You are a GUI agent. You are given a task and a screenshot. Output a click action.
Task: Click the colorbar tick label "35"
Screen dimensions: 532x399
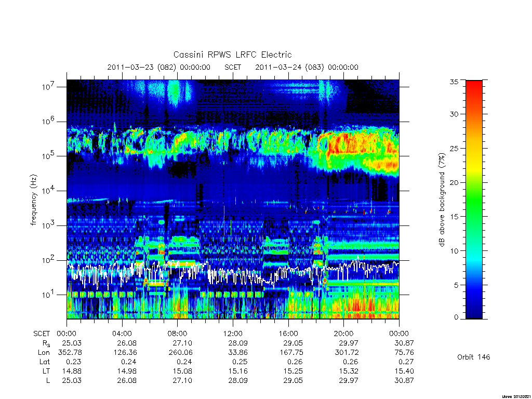(454, 82)
